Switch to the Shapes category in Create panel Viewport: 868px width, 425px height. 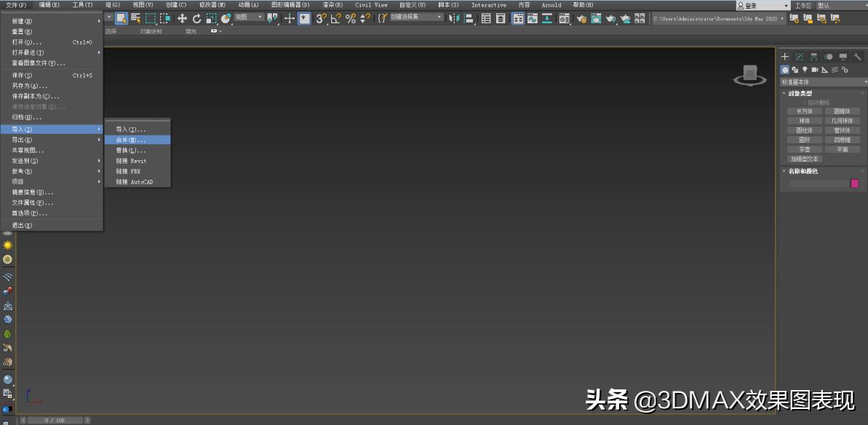[x=794, y=69]
